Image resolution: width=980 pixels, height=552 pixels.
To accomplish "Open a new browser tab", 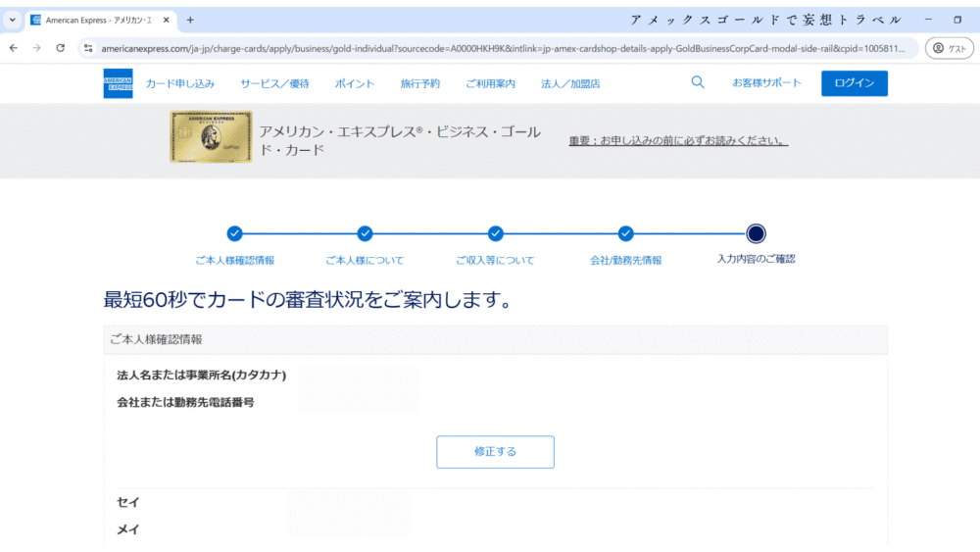I will point(190,20).
